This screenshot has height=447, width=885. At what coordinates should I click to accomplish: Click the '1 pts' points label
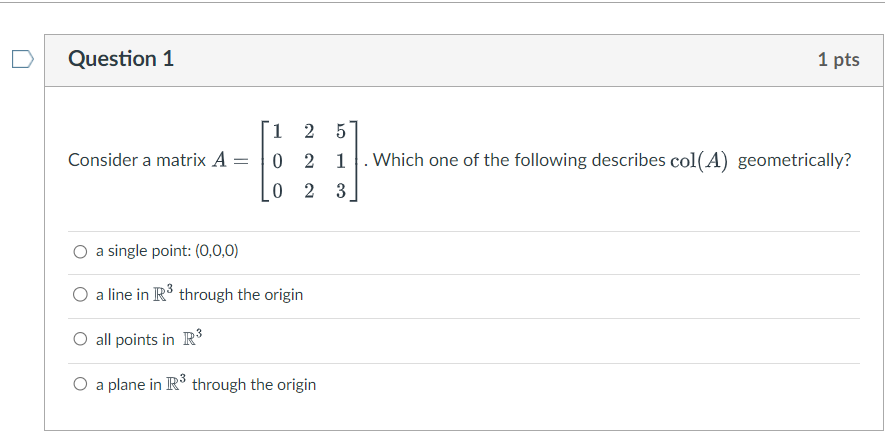[839, 60]
